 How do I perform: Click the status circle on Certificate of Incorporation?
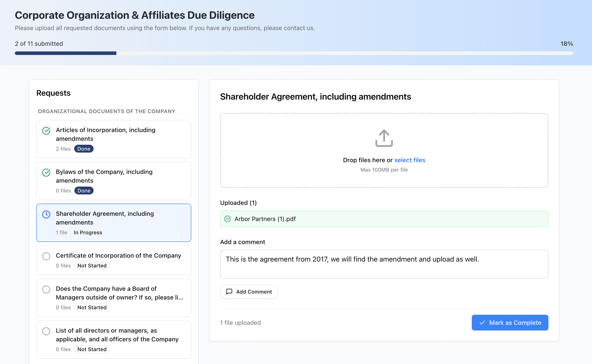click(x=46, y=256)
